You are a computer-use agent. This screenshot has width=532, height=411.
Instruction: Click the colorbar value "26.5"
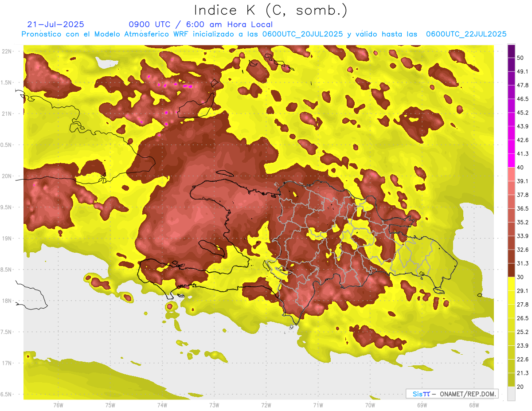pyautogui.click(x=523, y=318)
